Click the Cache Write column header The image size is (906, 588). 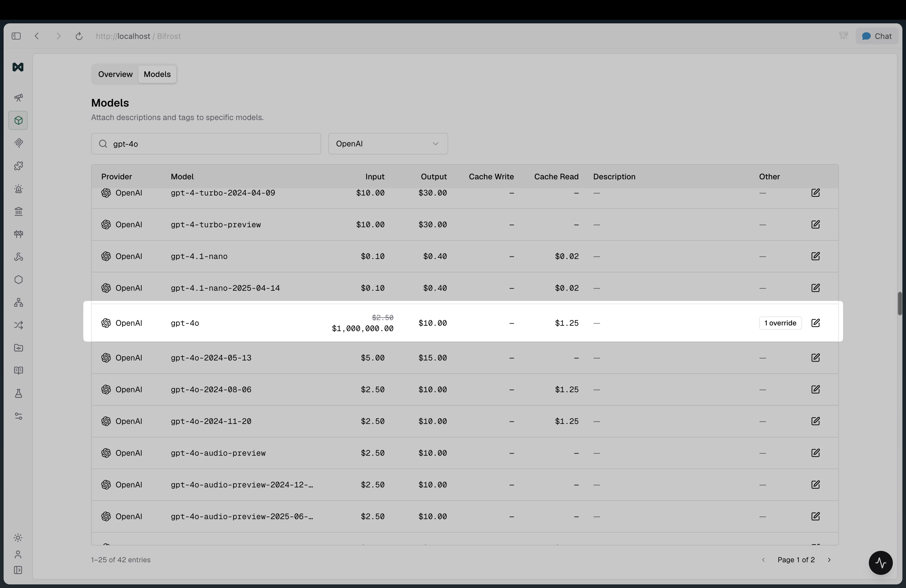pos(491,176)
